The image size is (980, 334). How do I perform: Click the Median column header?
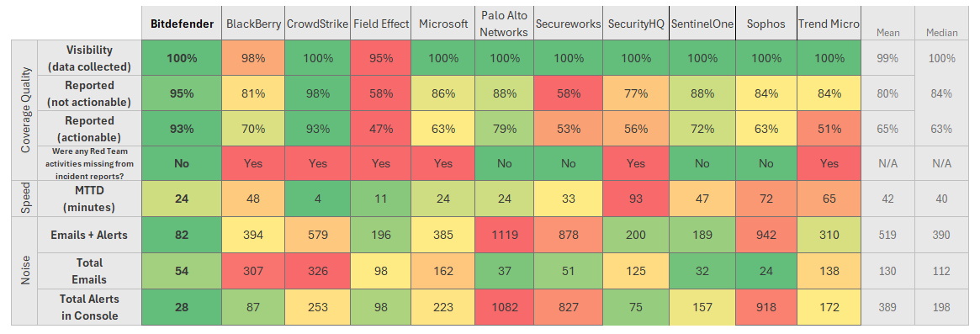point(942,32)
